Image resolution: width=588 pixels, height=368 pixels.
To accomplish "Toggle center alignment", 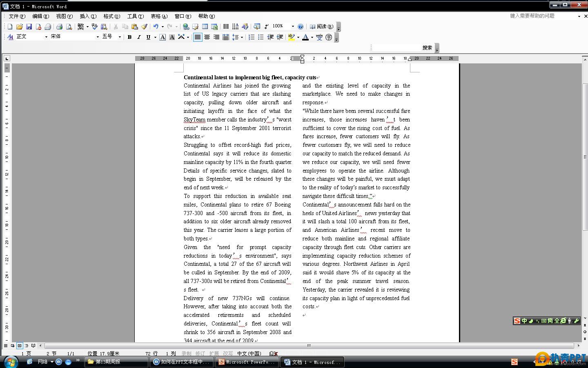I will pyautogui.click(x=207, y=37).
